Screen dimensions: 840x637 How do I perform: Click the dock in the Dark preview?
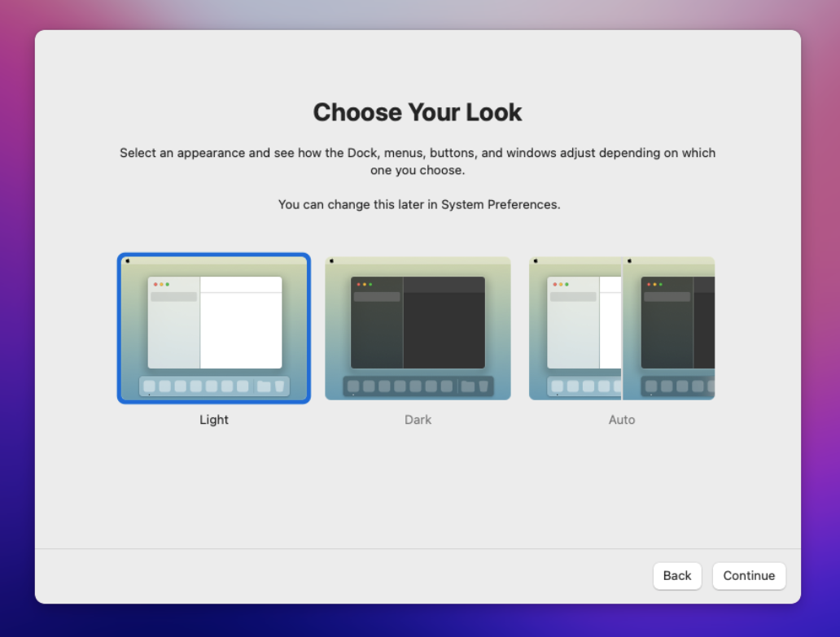418,386
